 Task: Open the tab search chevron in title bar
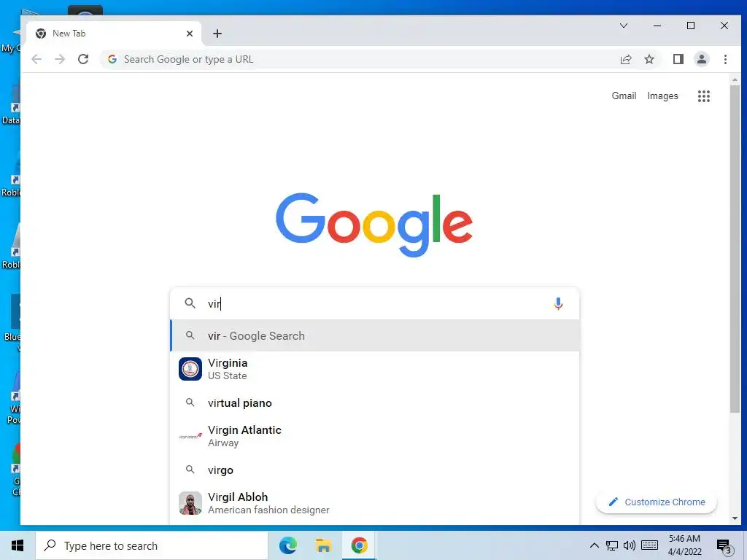pos(624,26)
